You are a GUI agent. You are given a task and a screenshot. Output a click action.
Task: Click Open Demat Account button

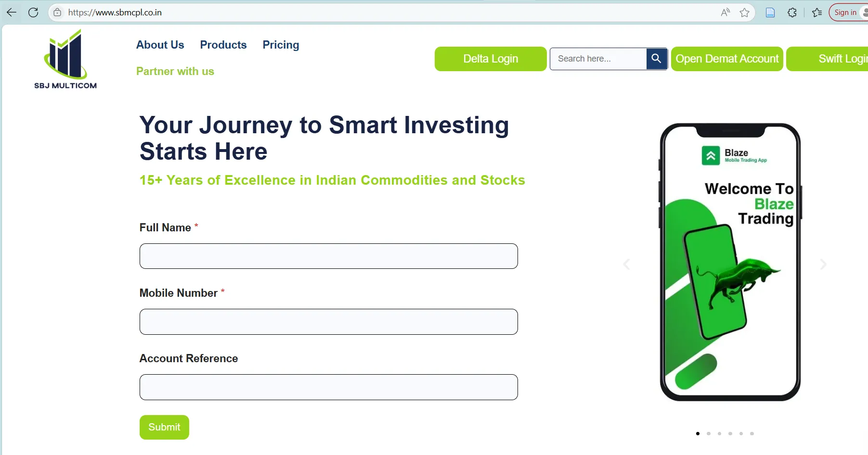(x=727, y=59)
